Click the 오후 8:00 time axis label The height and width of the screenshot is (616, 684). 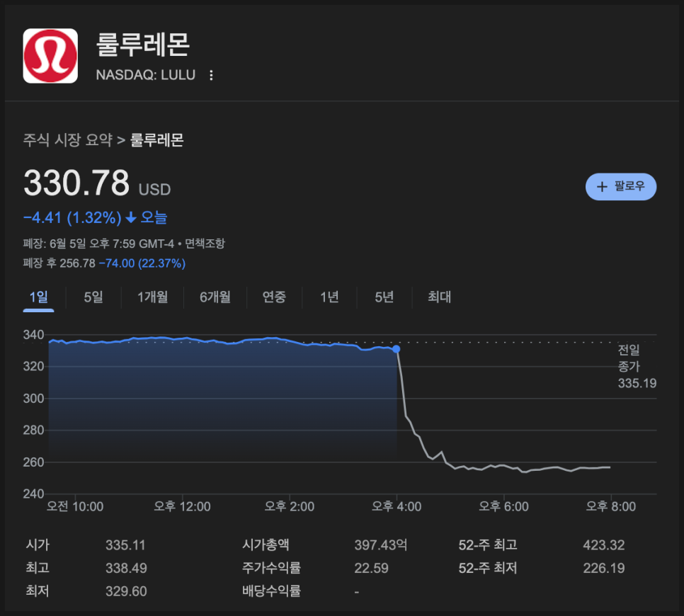pos(610,506)
